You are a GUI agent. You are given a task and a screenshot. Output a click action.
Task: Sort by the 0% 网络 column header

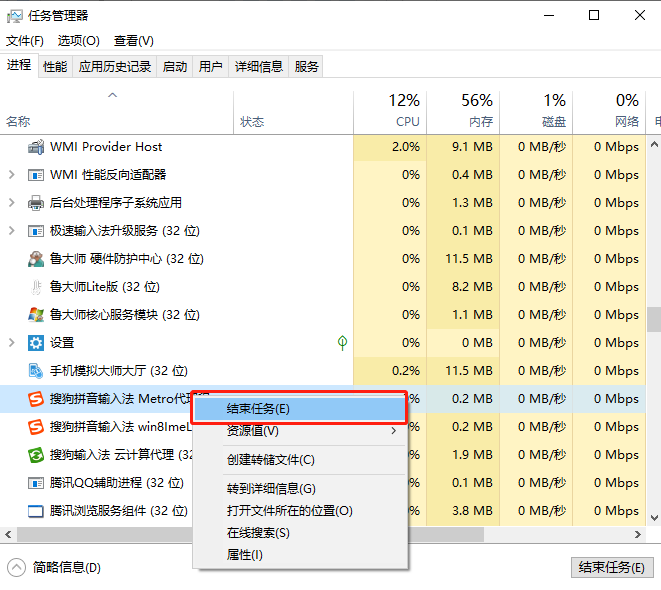[x=609, y=113]
